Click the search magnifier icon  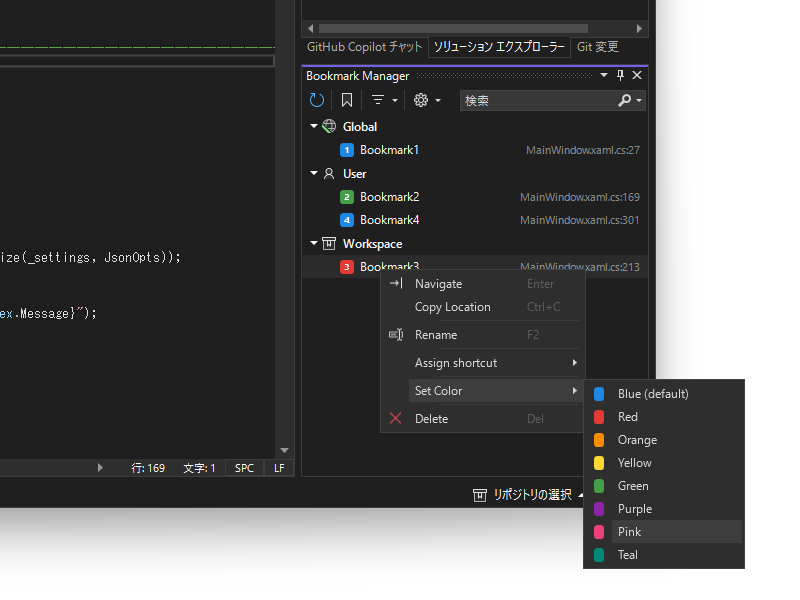point(625,100)
